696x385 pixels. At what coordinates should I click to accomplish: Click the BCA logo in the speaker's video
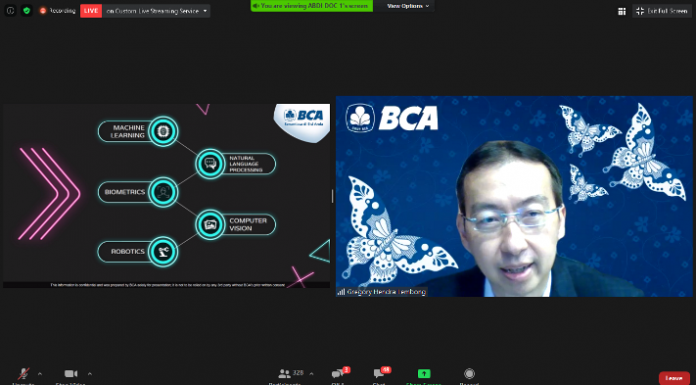(x=392, y=118)
